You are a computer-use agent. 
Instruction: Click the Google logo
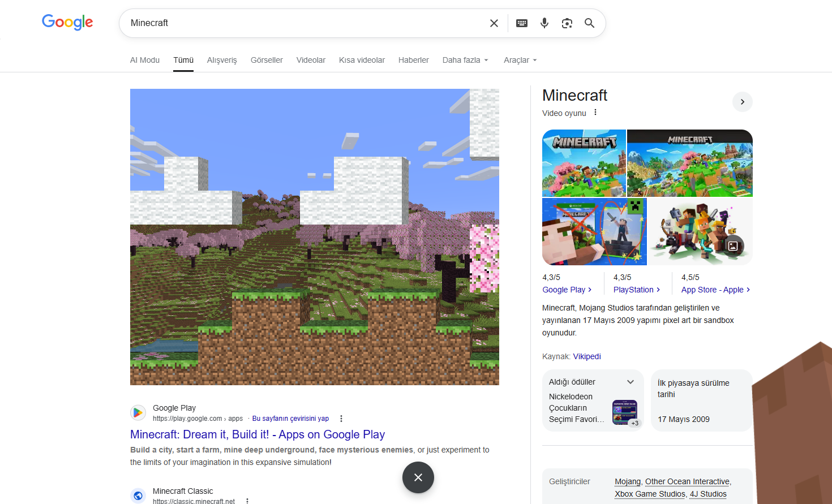tap(67, 22)
